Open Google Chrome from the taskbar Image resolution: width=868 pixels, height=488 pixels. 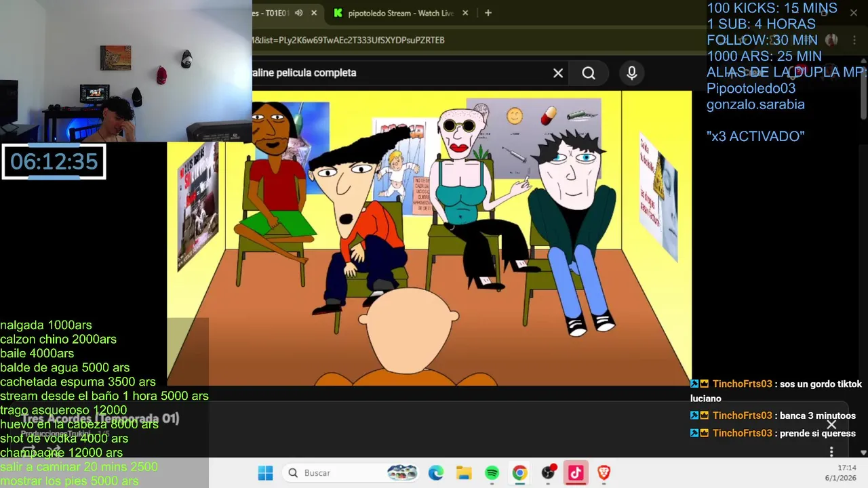click(x=520, y=473)
